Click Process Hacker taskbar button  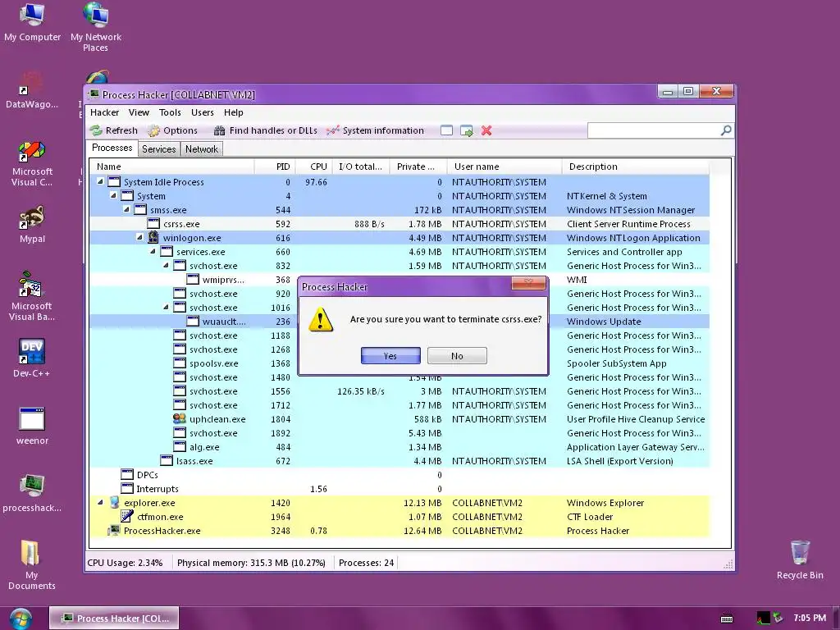[x=114, y=619]
